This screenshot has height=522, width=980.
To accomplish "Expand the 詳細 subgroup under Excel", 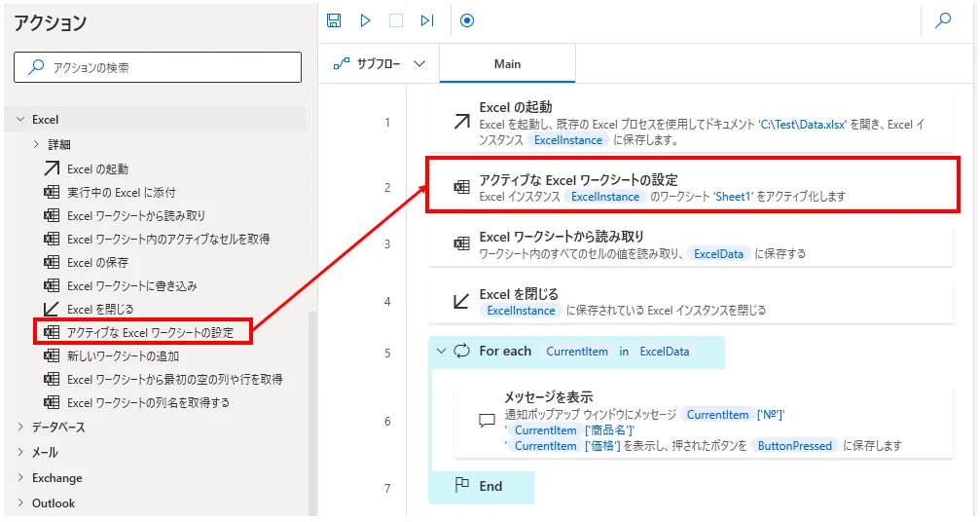I will pyautogui.click(x=36, y=145).
